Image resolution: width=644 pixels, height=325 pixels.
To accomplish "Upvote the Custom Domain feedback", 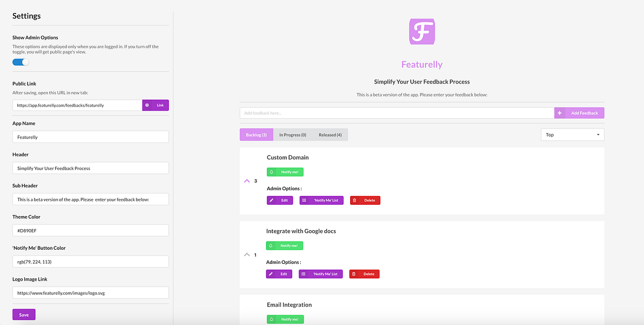I will (247, 181).
